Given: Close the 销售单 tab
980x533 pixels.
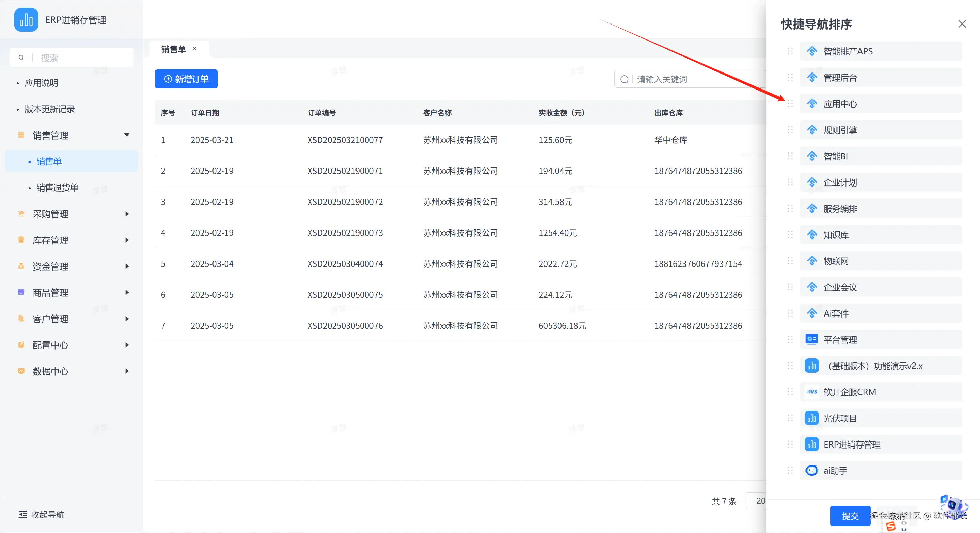Looking at the screenshot, I should pos(195,49).
